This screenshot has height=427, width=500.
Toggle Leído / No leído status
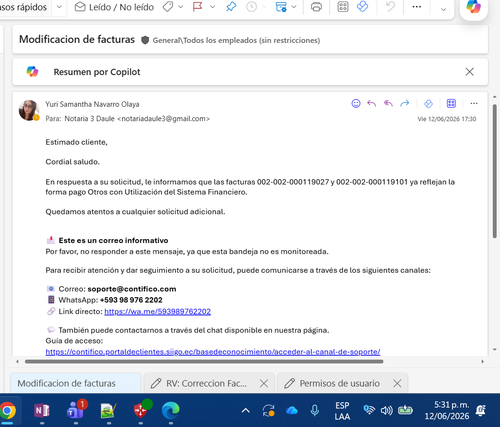pos(114,7)
